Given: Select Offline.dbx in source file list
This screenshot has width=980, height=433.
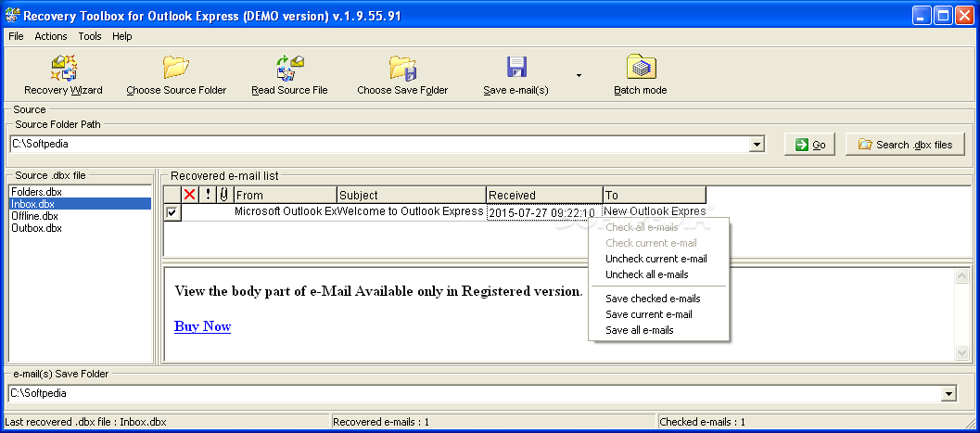Looking at the screenshot, I should pos(80,216).
